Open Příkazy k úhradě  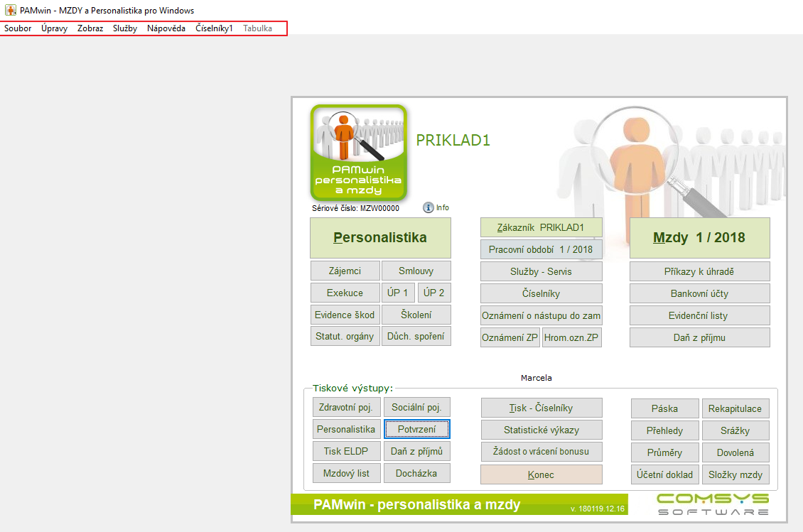tap(699, 271)
